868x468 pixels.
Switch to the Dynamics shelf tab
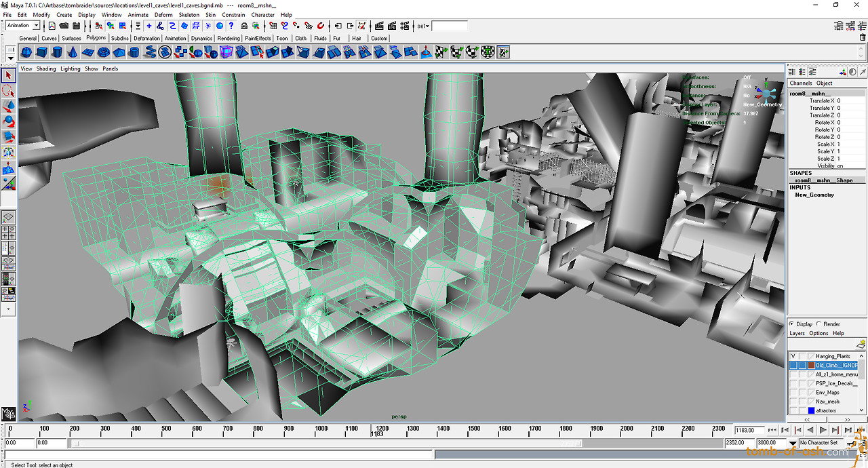201,38
